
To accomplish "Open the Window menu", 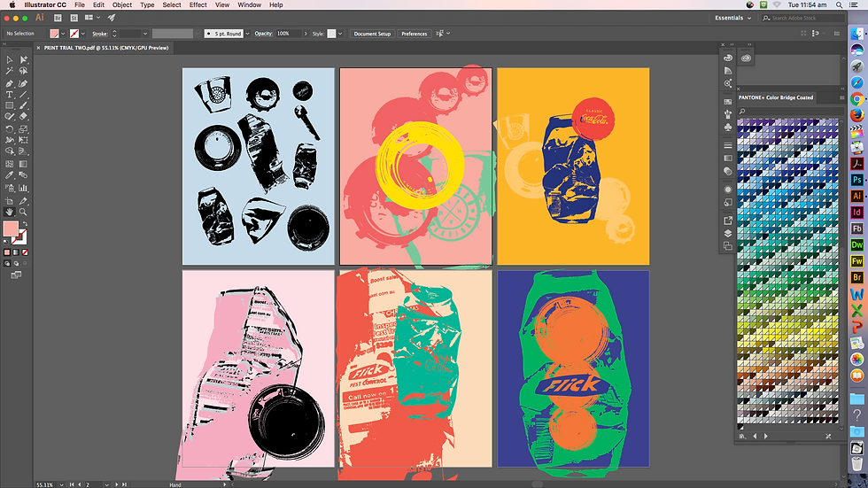I will tap(249, 4).
